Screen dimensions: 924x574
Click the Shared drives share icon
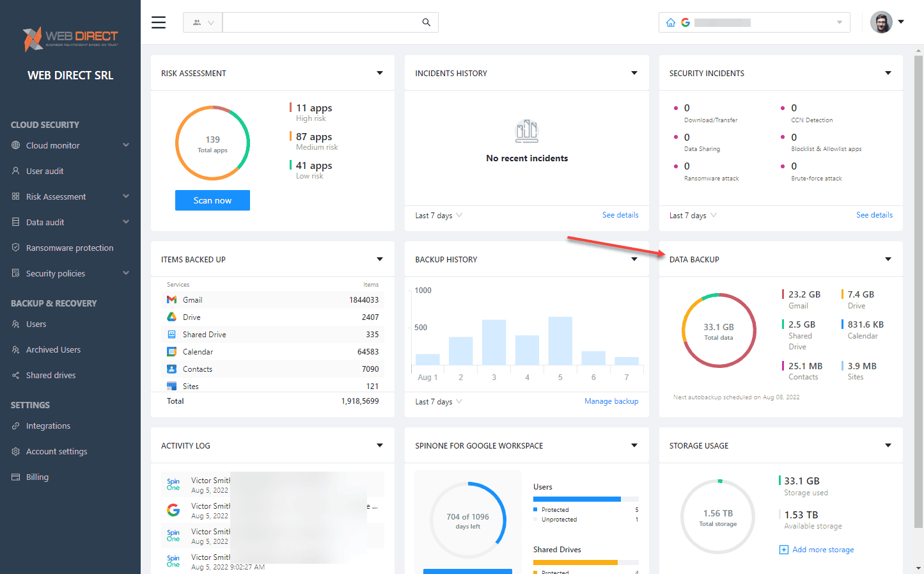[x=16, y=375]
